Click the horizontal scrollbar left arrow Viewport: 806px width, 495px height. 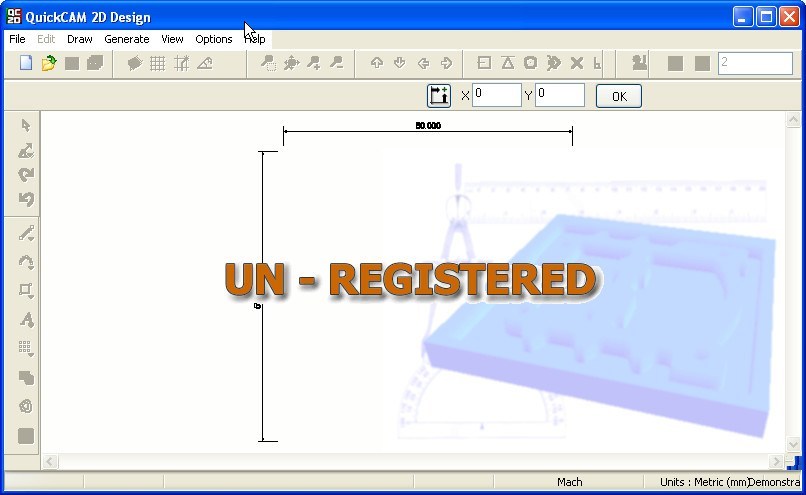click(49, 461)
